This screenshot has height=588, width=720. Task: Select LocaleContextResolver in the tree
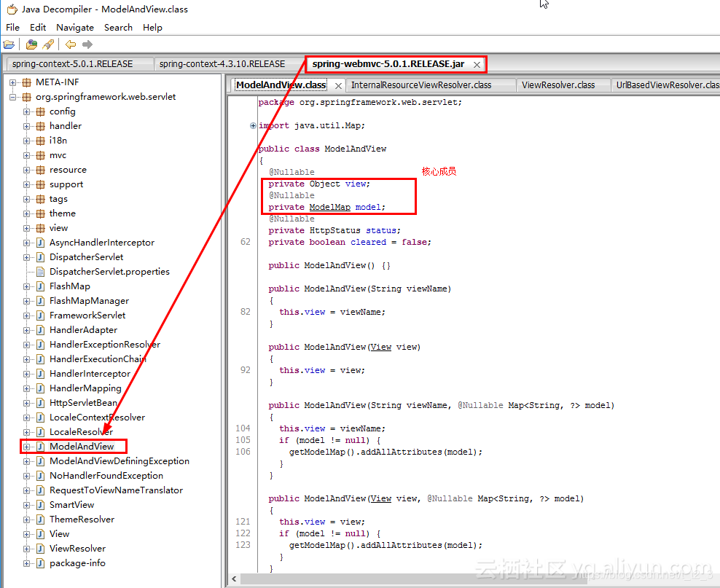[97, 418]
